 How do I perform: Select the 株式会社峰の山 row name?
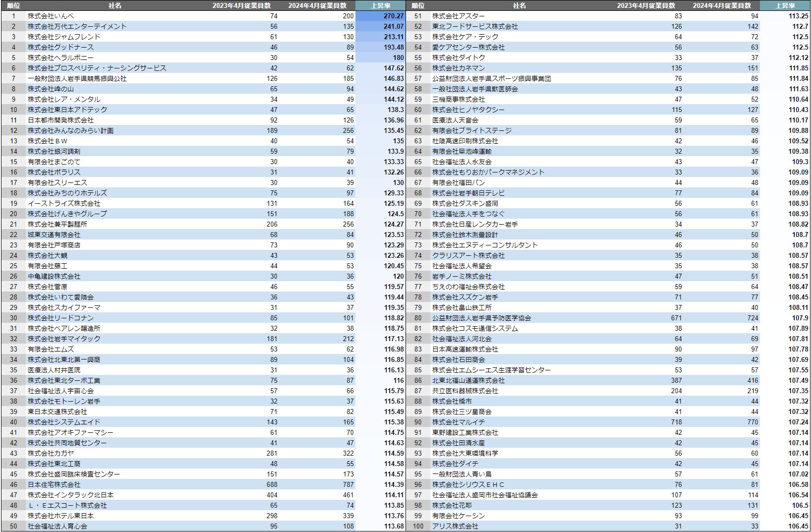coord(51,89)
